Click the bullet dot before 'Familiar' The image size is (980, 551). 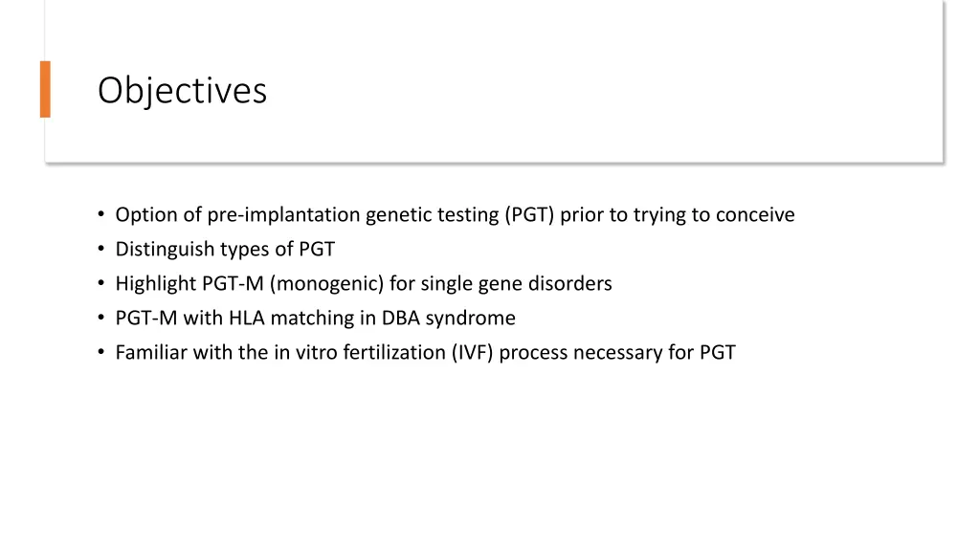(101, 352)
